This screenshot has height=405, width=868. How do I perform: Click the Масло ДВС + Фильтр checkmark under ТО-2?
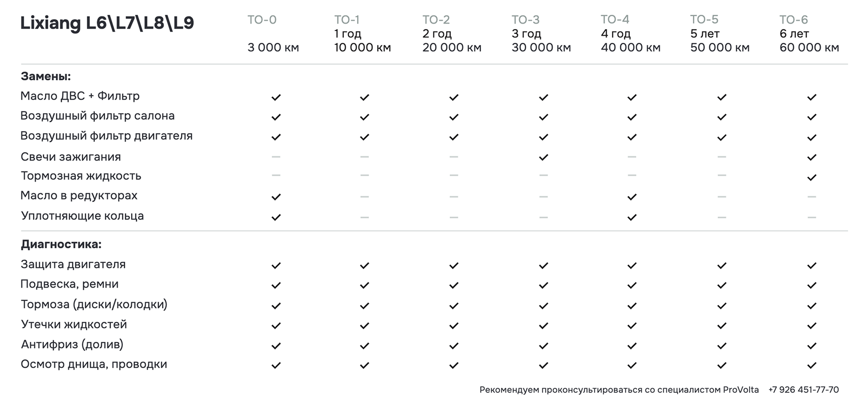454,98
